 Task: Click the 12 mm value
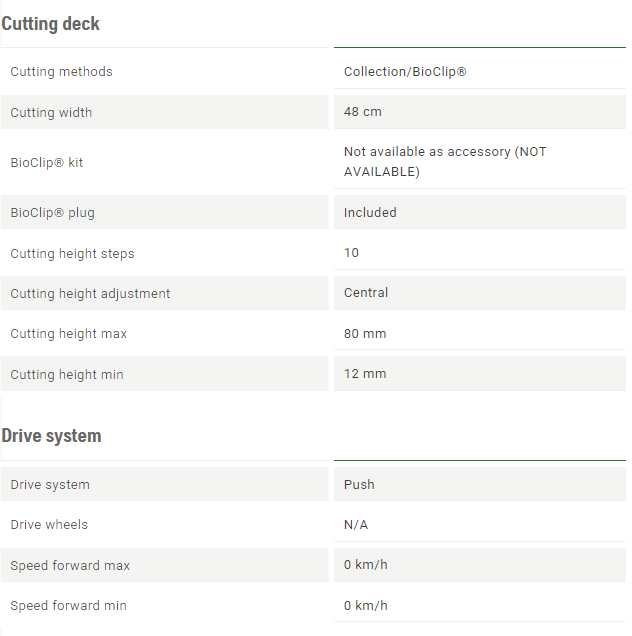coord(365,374)
